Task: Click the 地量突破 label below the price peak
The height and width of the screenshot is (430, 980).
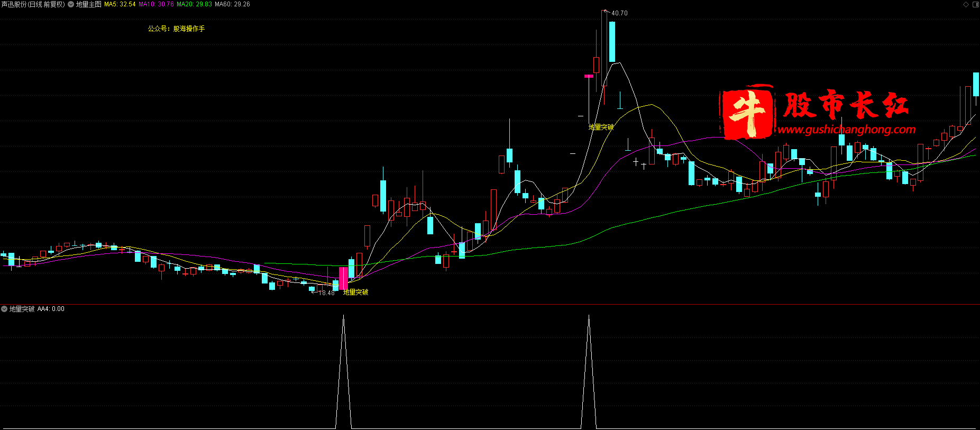Action: pos(601,127)
